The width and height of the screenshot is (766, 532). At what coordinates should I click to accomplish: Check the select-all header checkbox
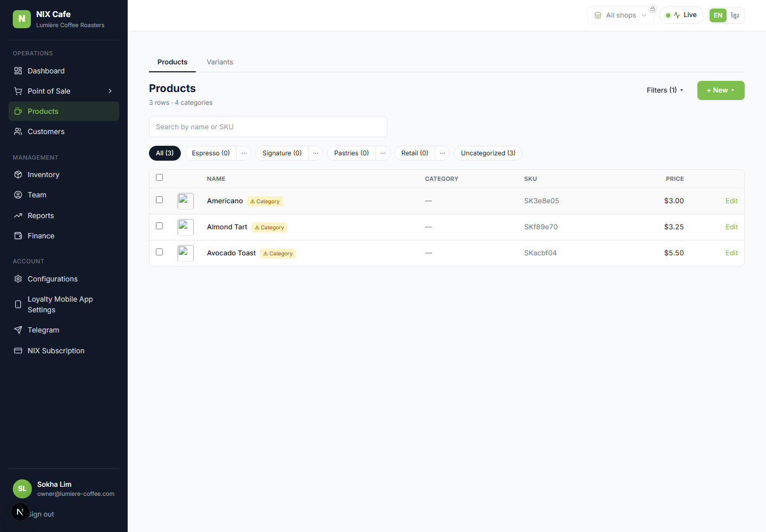[159, 177]
